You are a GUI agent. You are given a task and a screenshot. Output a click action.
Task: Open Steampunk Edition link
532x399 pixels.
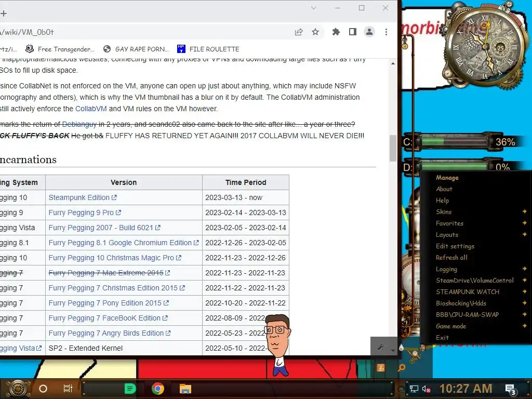pyautogui.click(x=83, y=197)
